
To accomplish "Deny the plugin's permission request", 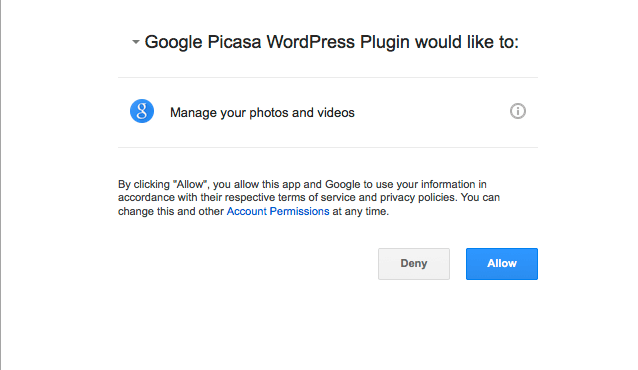I will pyautogui.click(x=414, y=264).
